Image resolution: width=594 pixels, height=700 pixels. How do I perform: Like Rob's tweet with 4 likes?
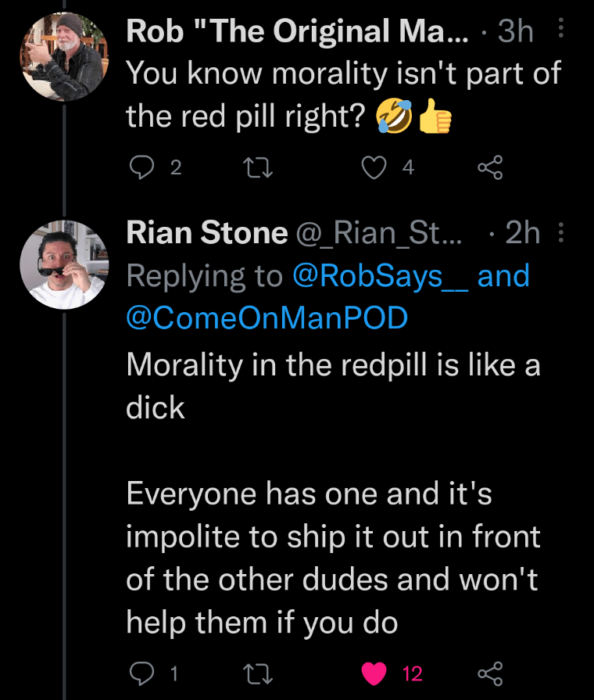(x=377, y=166)
